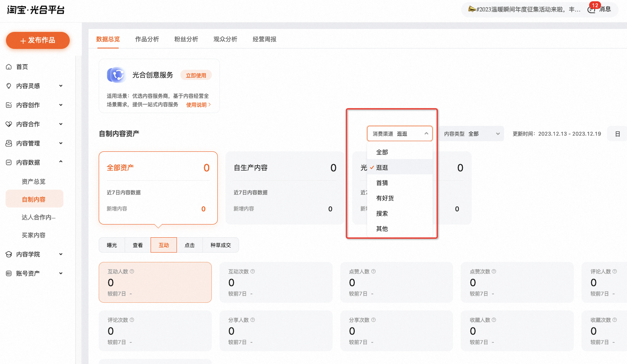
Task: Click the 内容管理 icon in sidebar
Action: coord(9,143)
